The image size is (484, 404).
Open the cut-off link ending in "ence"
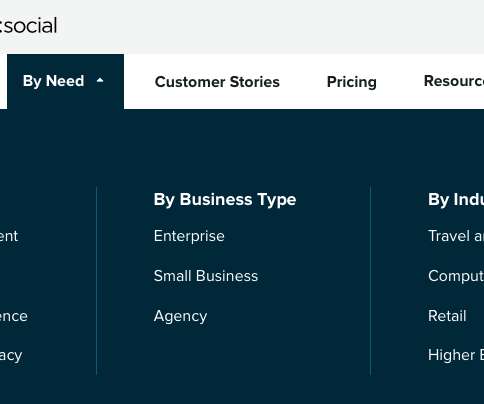pos(14,316)
